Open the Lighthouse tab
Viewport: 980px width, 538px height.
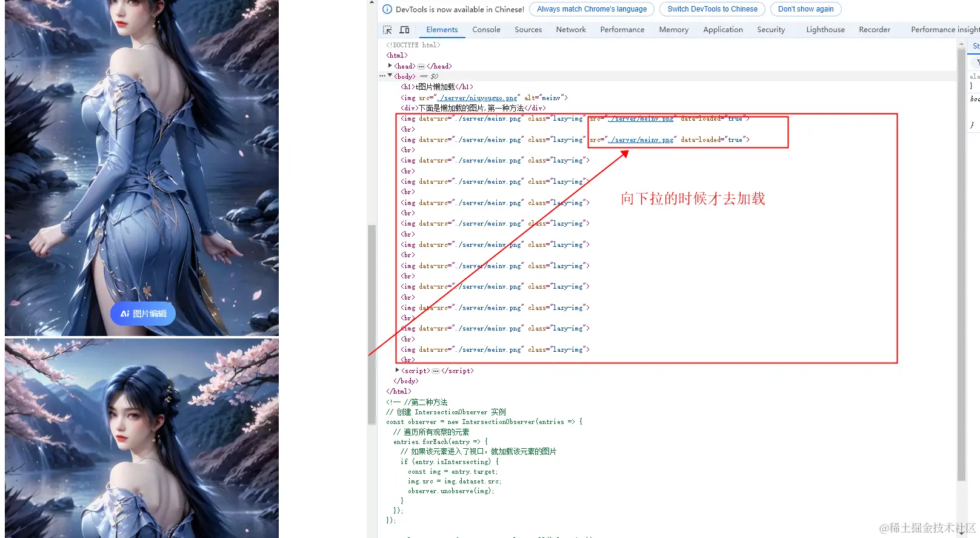click(825, 30)
